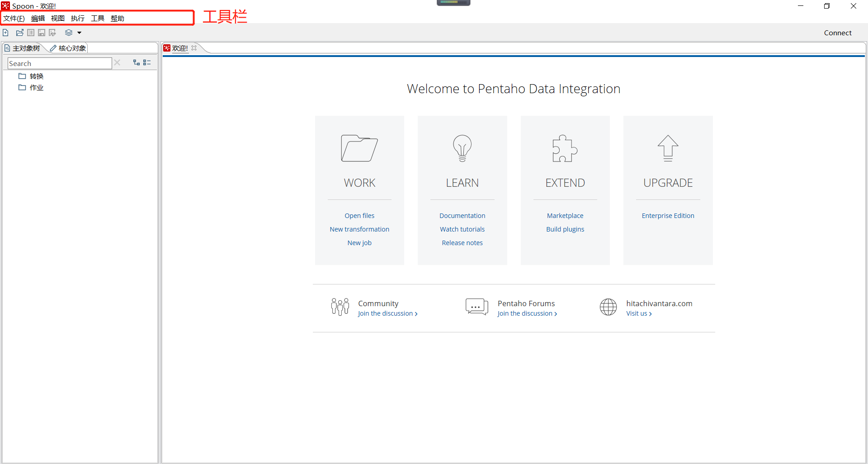Click the 转换 folder icon in tree
Screen dimensions: 868x464
[22, 76]
